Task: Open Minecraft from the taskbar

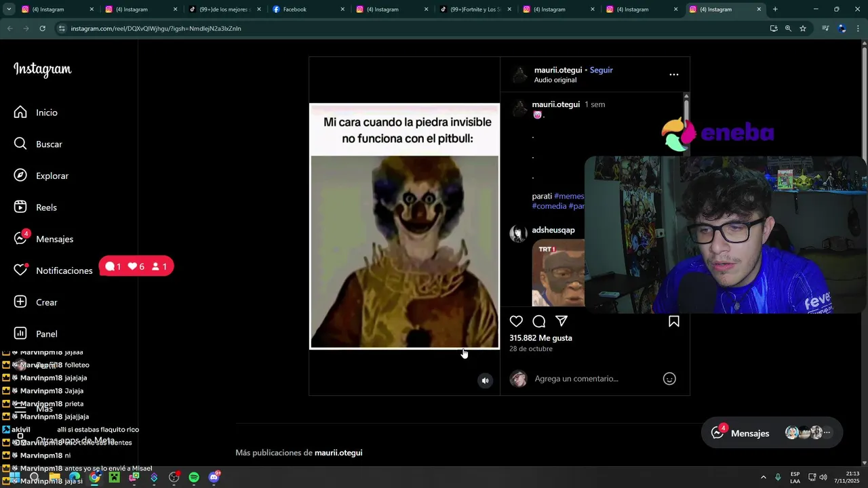Action: 115,477
